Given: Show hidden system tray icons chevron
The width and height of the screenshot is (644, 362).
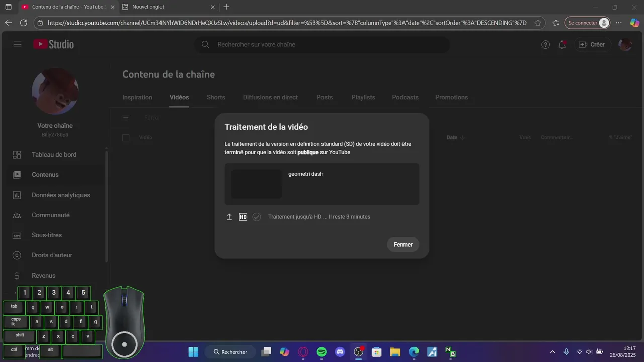Looking at the screenshot, I should point(552,352).
